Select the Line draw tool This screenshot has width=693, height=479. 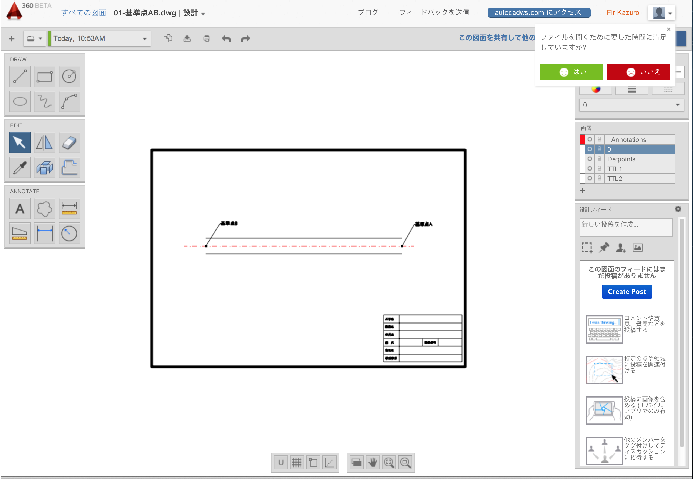[x=19, y=76]
